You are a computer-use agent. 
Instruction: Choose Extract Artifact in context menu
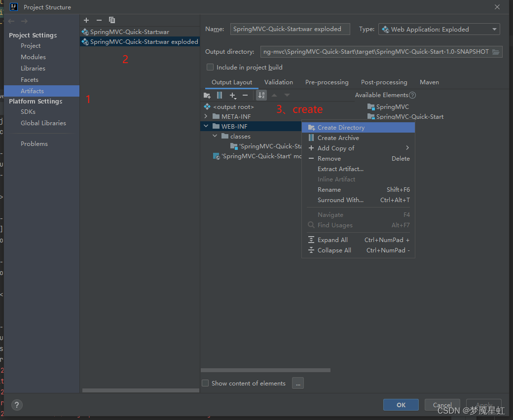pos(358,169)
